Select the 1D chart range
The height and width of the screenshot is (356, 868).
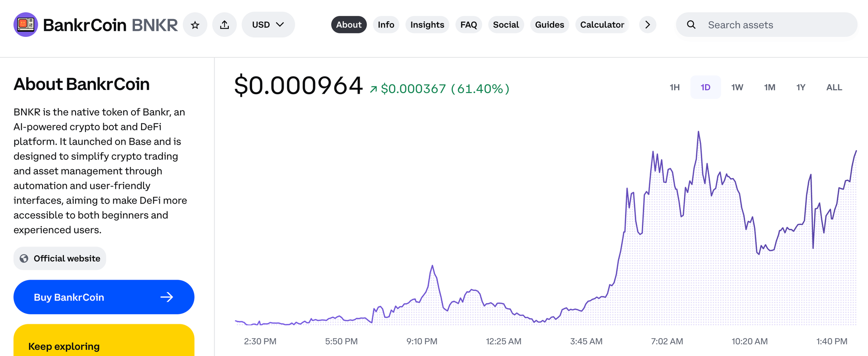point(706,87)
